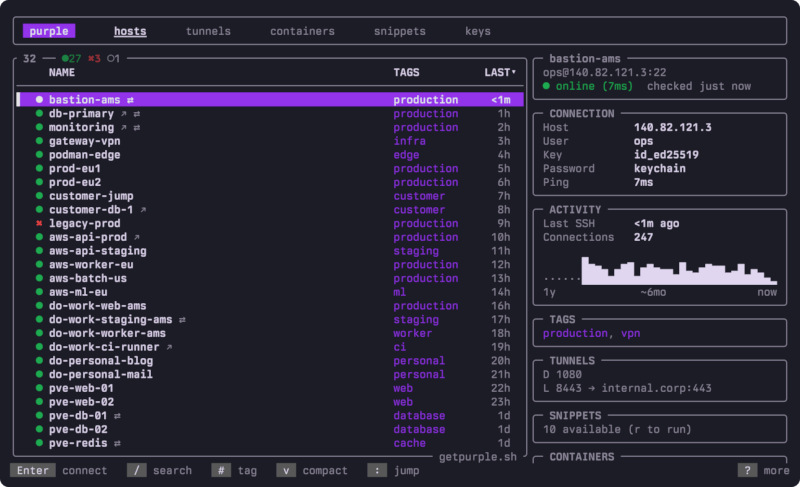Select the hosts tab
800x487 pixels.
[130, 31]
